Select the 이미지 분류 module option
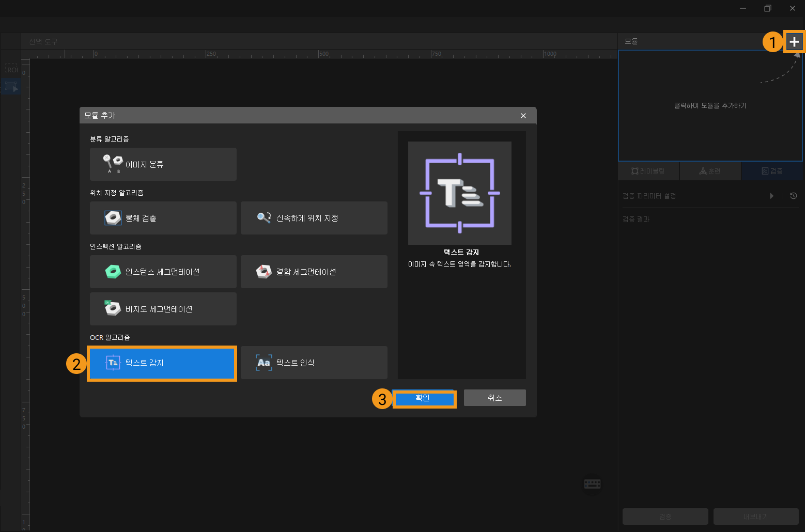The height and width of the screenshot is (532, 806). click(163, 164)
